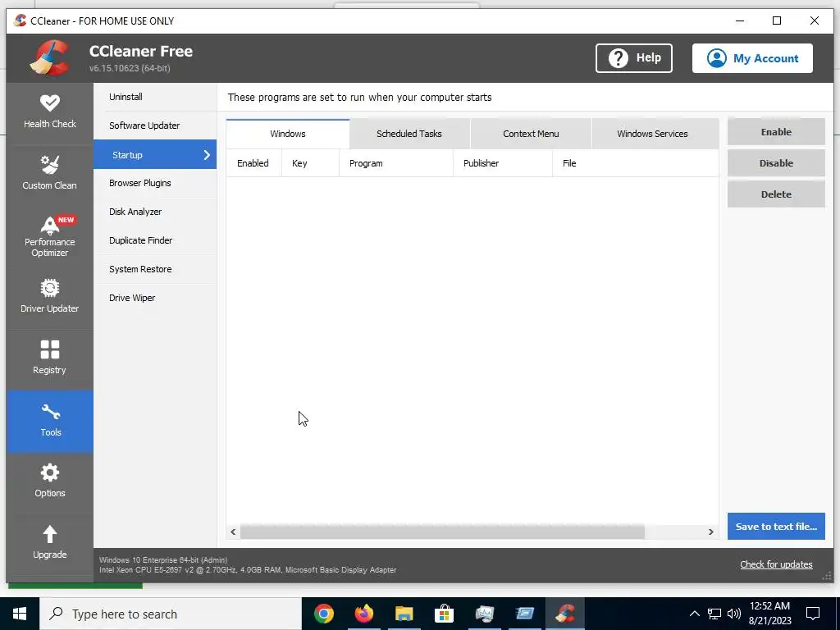Open Performance Optimizer section
840x630 pixels.
50,236
